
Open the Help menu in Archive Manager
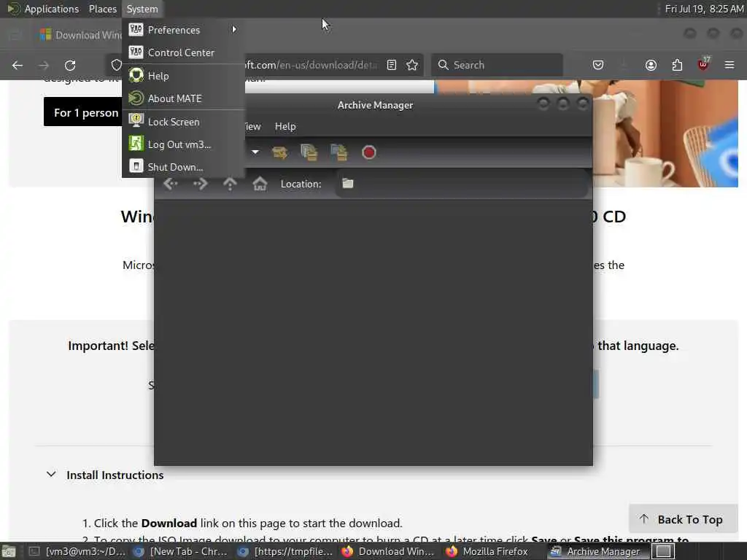285,126
